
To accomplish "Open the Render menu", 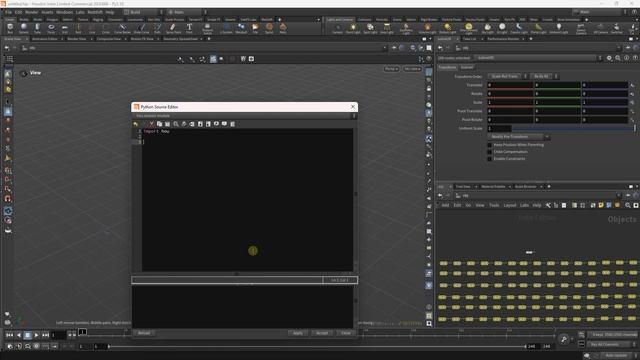I will tap(31, 12).
